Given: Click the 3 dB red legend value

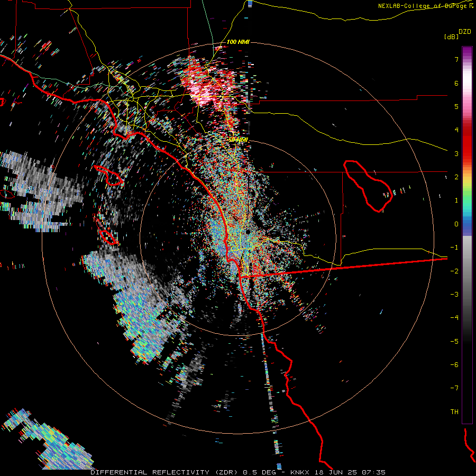Looking at the screenshot, I should [x=456, y=153].
